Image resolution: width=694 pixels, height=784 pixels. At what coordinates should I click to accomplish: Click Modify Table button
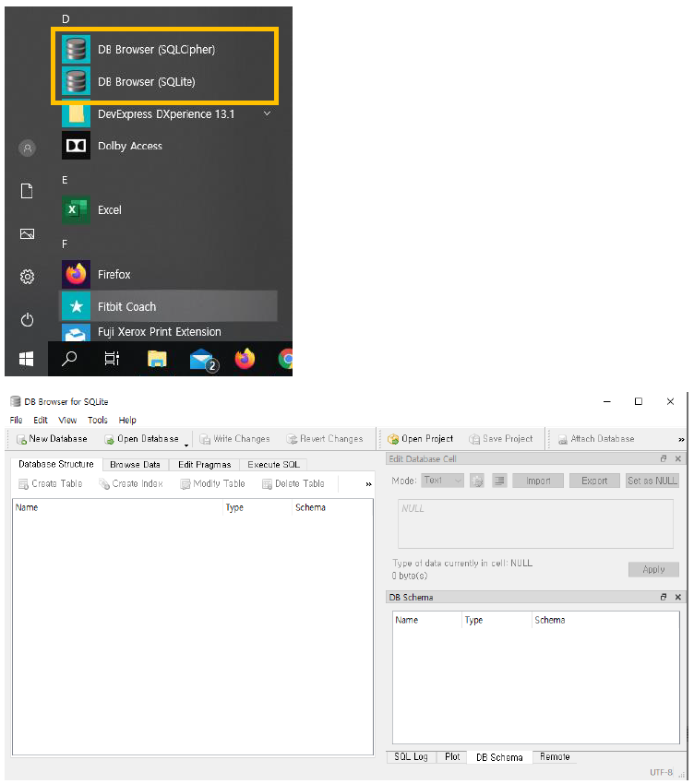click(x=212, y=483)
